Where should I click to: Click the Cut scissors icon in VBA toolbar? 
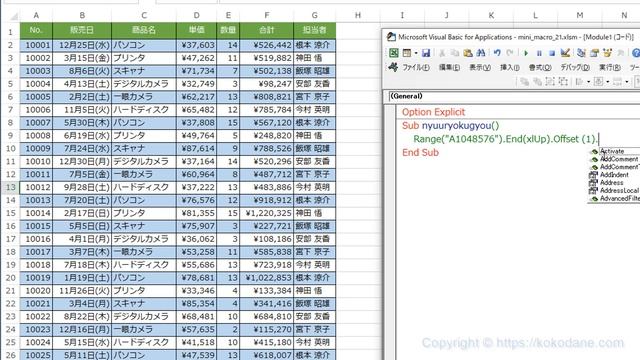pos(442,53)
